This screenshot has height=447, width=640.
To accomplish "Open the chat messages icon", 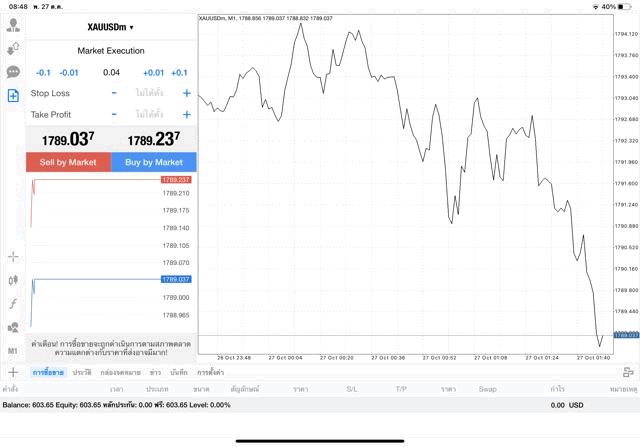I will pos(13,72).
